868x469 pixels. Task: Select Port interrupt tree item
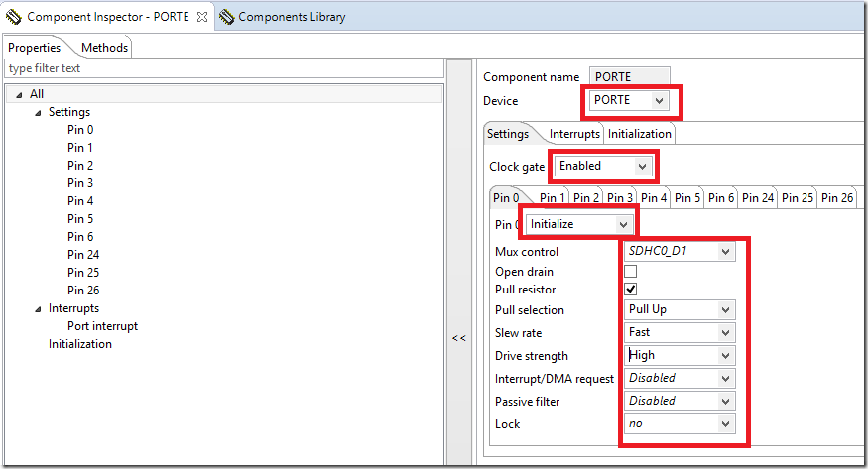(102, 326)
